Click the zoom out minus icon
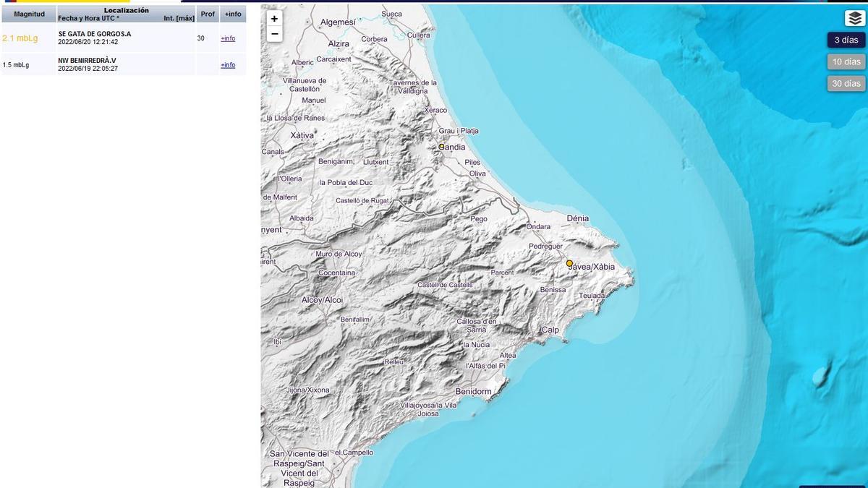The image size is (868, 488). [273, 33]
